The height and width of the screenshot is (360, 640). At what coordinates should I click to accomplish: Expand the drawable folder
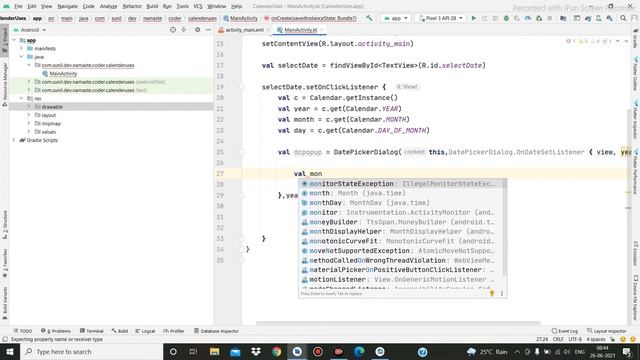click(x=29, y=107)
